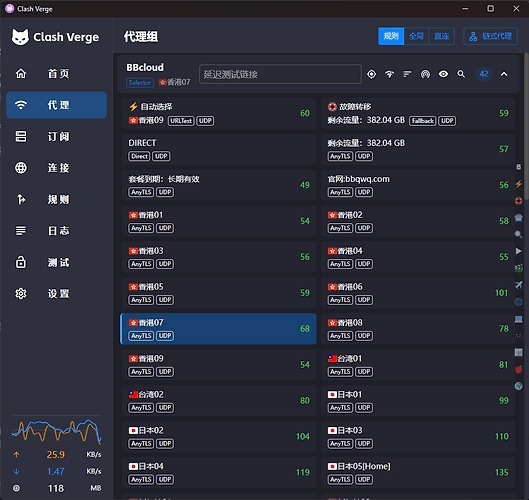
Task: Jump to group with magnifier rail icon
Action: (x=519, y=234)
